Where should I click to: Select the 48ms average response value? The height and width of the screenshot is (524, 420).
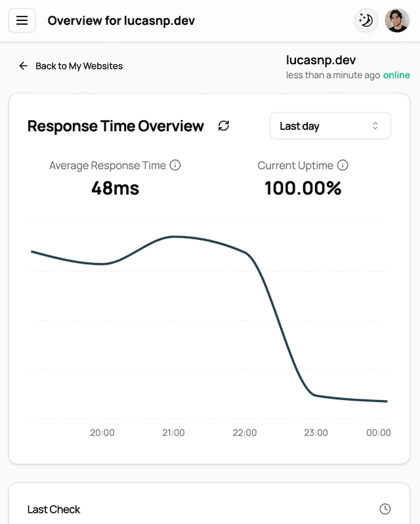115,188
